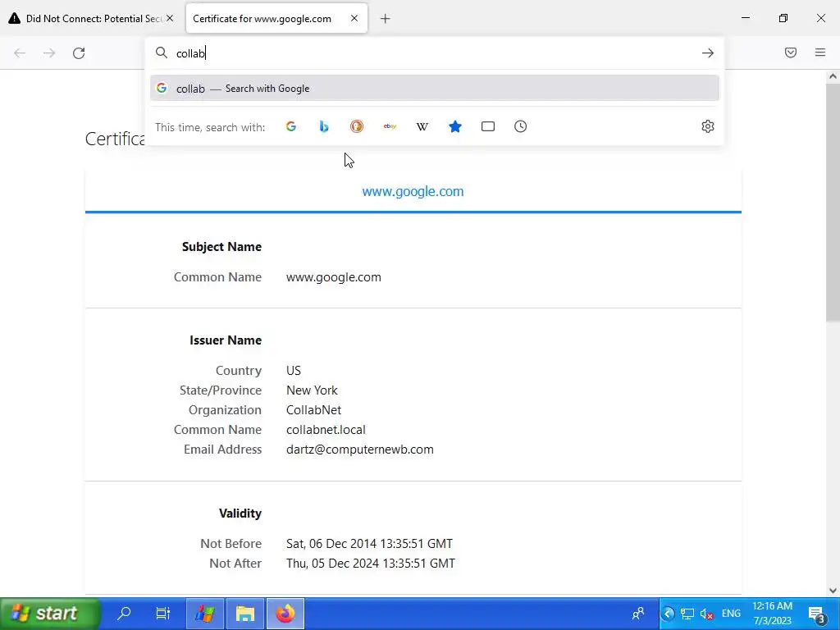
Task: Select the Certificate for www.google.com tab
Action: [276, 18]
